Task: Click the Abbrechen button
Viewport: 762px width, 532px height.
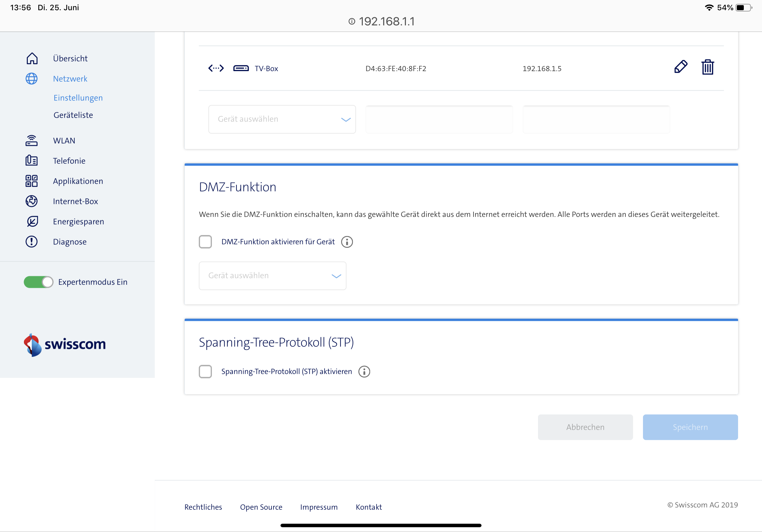Action: 585,427
